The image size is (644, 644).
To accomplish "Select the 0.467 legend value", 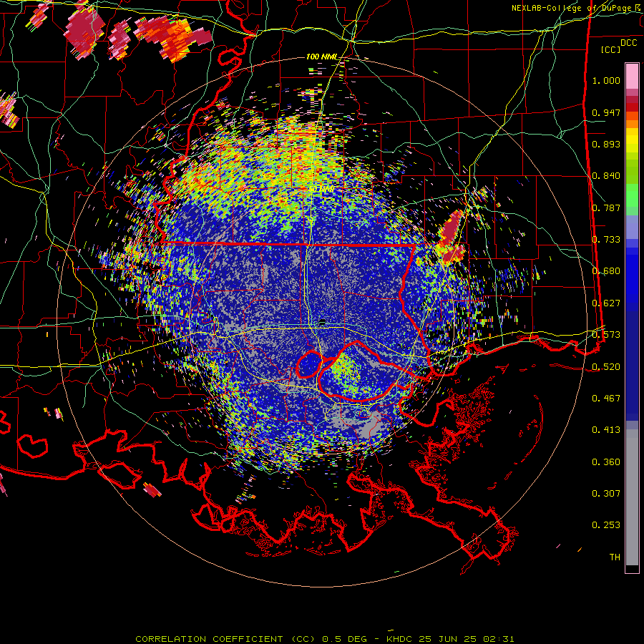I will [606, 398].
